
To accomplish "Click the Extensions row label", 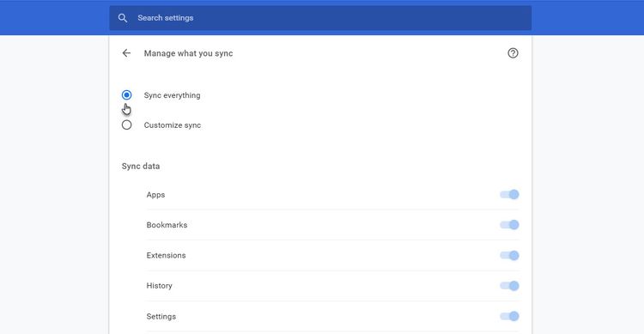I will tap(166, 256).
